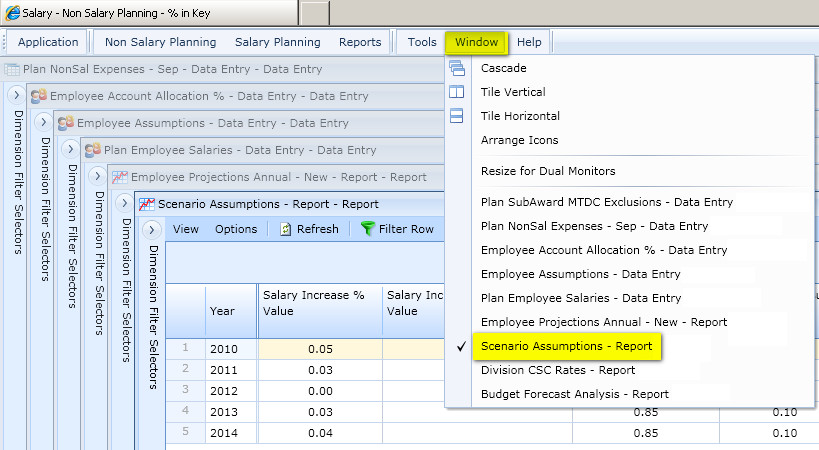Viewport: 819px width, 450px height.
Task: Click the Plan Employee Salaries window icon
Action: [x=93, y=150]
